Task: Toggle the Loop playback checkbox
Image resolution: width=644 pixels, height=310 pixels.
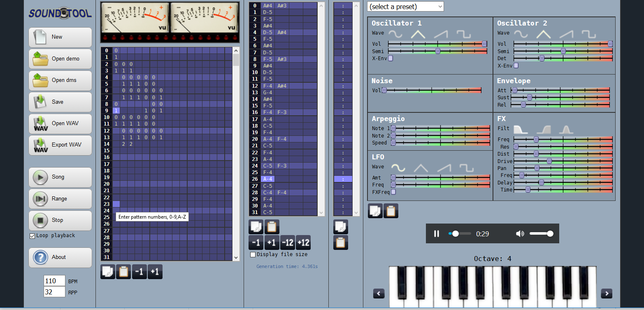Action: click(x=32, y=236)
